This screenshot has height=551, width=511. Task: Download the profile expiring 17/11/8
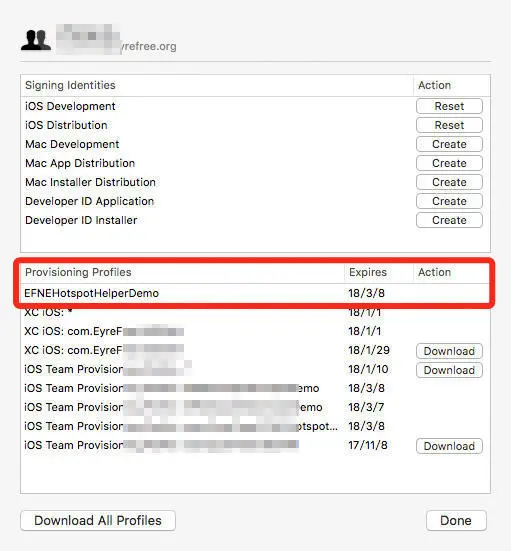449,446
